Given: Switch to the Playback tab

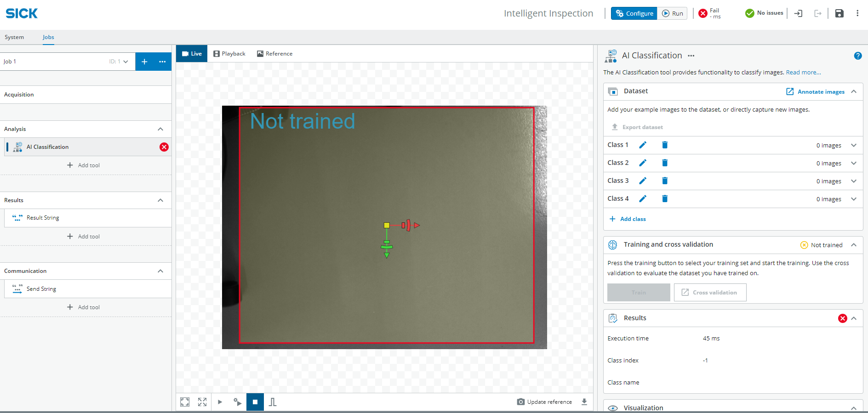Looking at the screenshot, I should tap(229, 54).
